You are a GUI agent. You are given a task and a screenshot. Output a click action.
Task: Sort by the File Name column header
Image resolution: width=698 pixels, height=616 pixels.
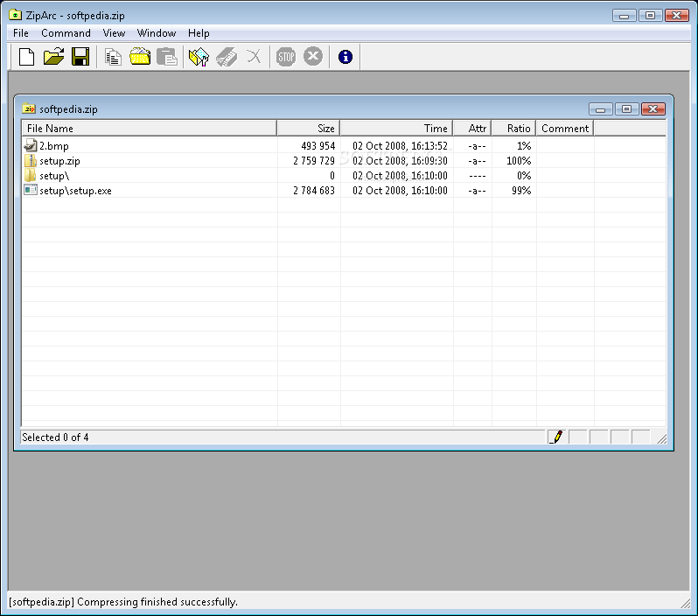149,129
